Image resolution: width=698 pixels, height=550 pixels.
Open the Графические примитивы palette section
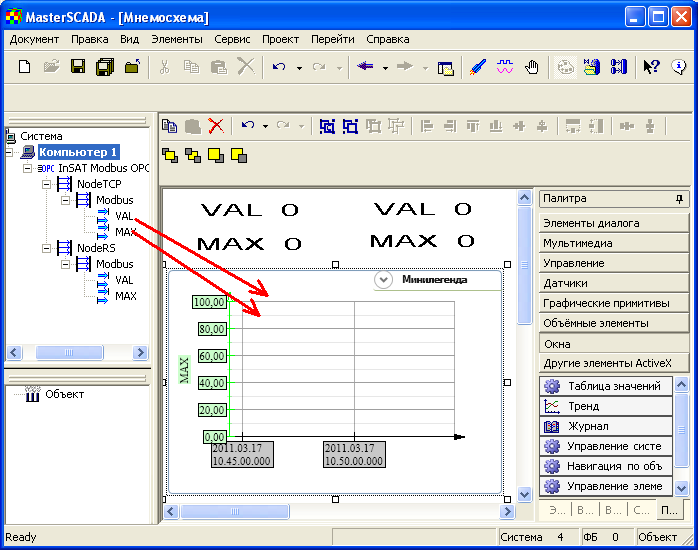point(614,303)
